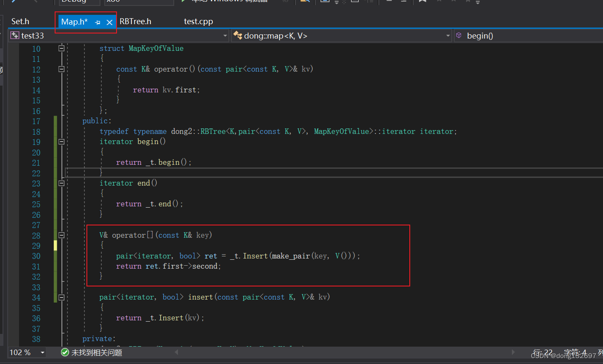603x364 pixels.
Task: Open the 102 % zoom level dropdown
Action: [42, 353]
